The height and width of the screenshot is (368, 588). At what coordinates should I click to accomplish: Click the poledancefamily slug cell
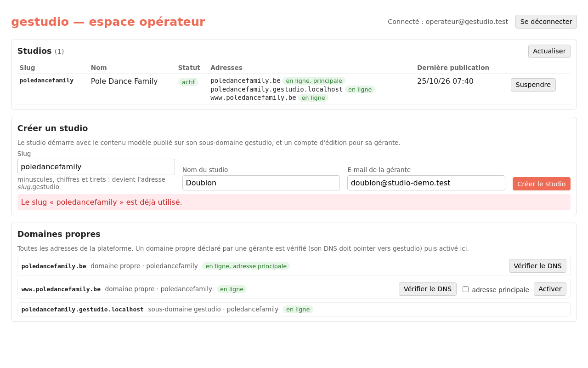46,80
